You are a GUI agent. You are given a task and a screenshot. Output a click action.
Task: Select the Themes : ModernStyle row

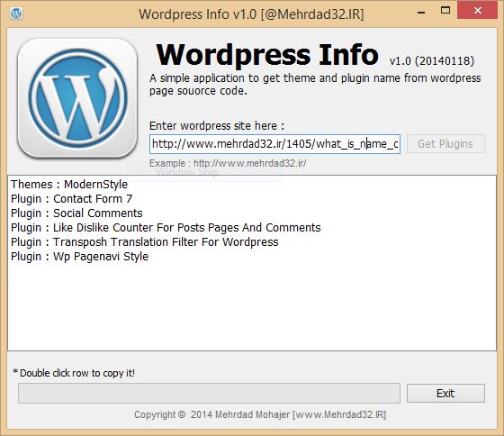click(x=252, y=185)
